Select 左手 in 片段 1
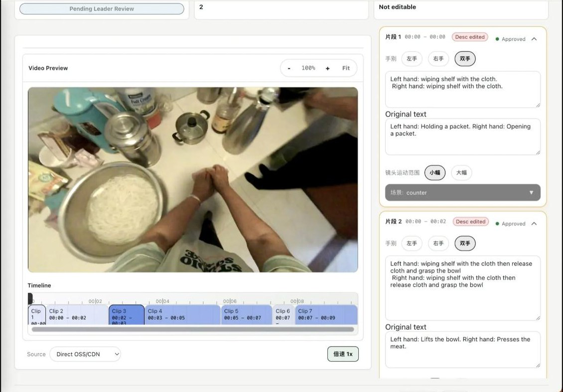Screen dimensions: 563x392 pos(412,58)
